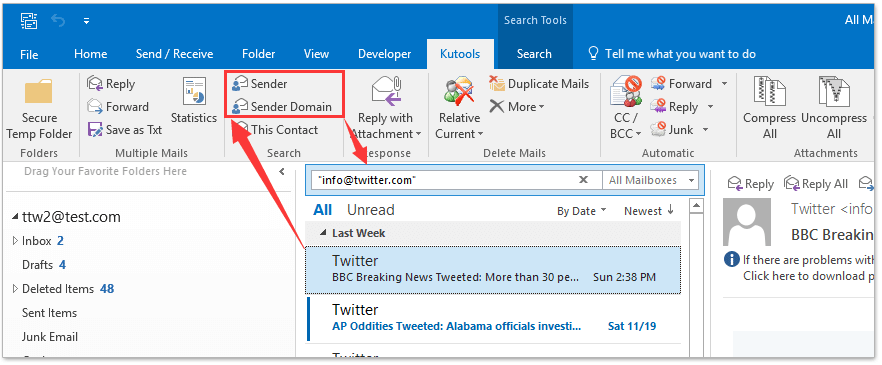
Task: Toggle Newest sort order
Action: click(649, 210)
